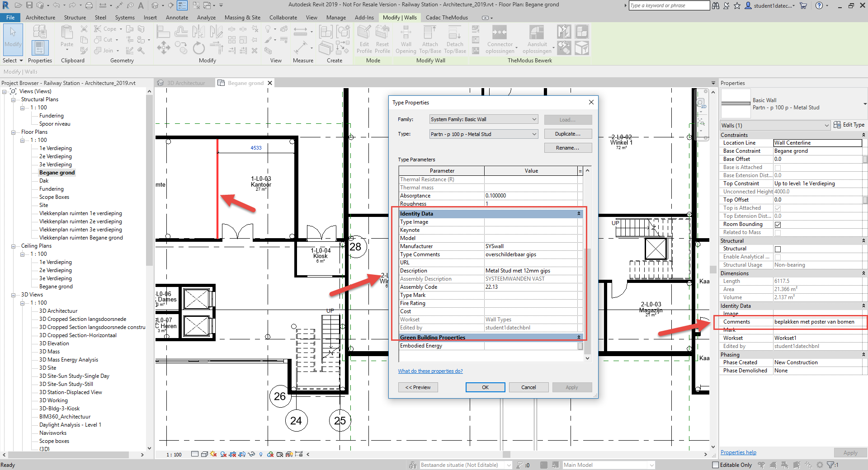Image resolution: width=868 pixels, height=470 pixels.
Task: Open the Autodesk App Store cart icon
Action: point(803,5)
